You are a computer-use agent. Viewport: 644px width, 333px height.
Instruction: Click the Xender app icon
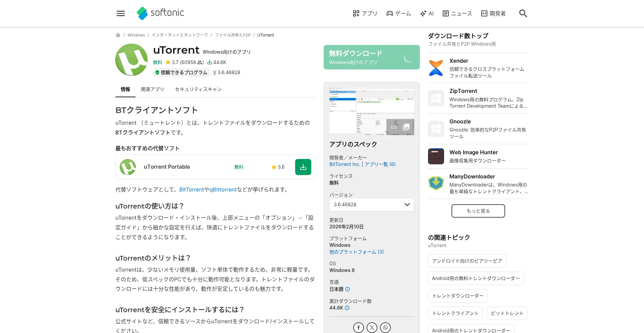pos(436,68)
